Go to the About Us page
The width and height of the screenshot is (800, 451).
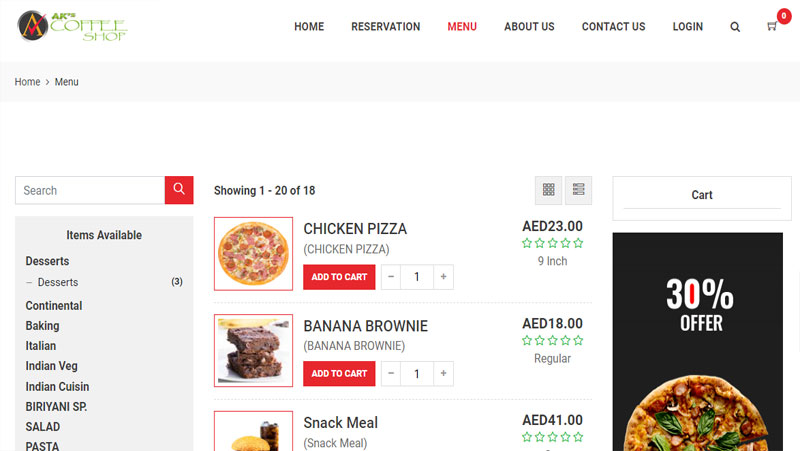pyautogui.click(x=529, y=27)
